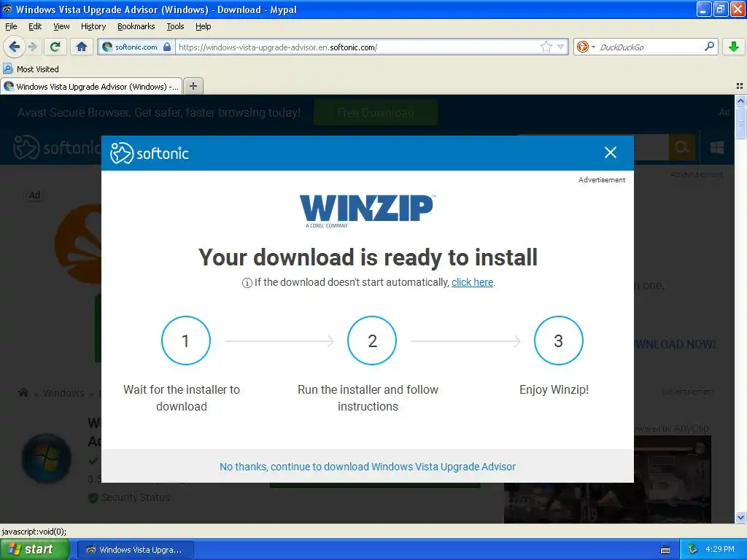
Task: Open the File menu
Action: coord(11,26)
